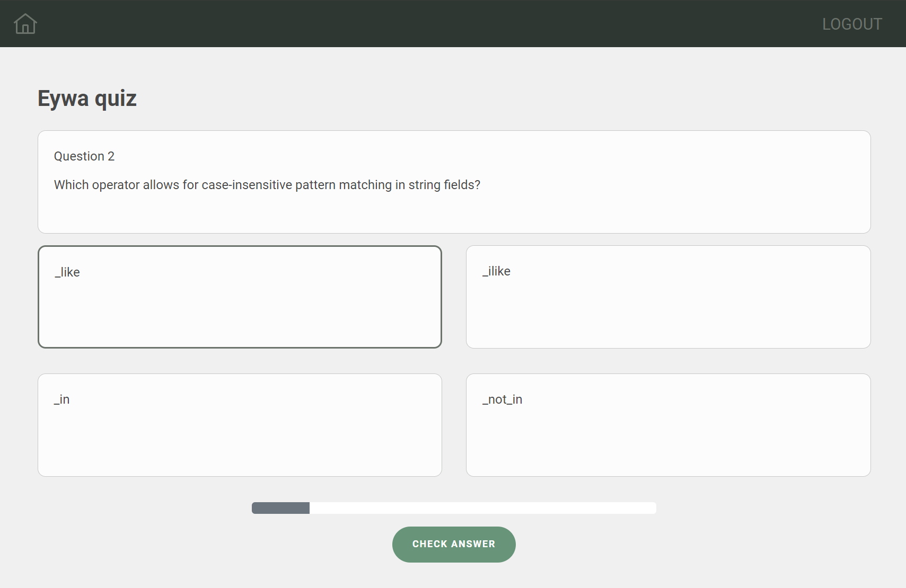Click the "Eywa quiz" heading

point(86,97)
